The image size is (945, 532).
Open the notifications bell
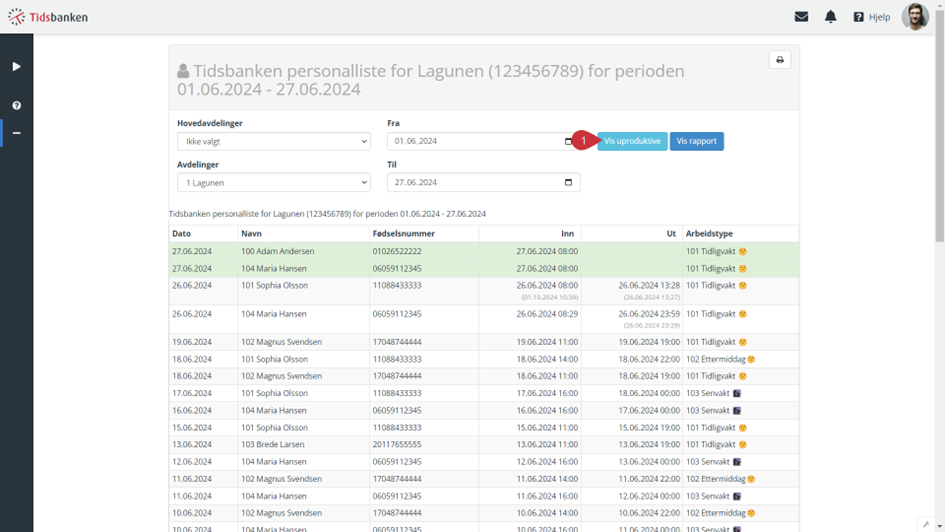coord(830,17)
